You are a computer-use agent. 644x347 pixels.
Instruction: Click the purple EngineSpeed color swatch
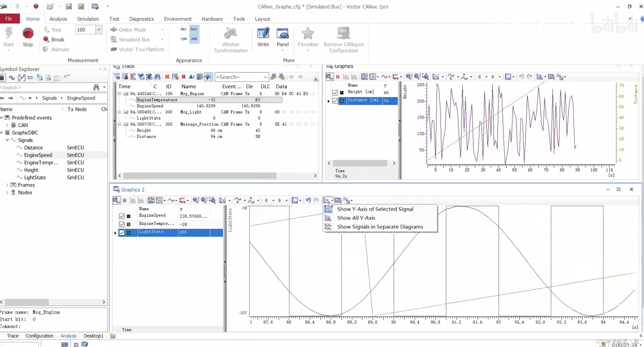[x=128, y=216]
